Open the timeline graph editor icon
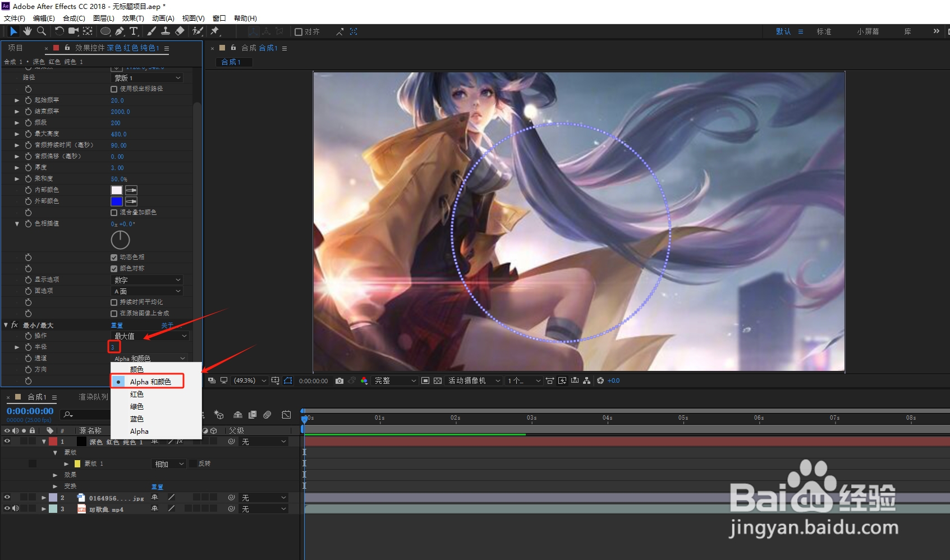 click(x=286, y=415)
